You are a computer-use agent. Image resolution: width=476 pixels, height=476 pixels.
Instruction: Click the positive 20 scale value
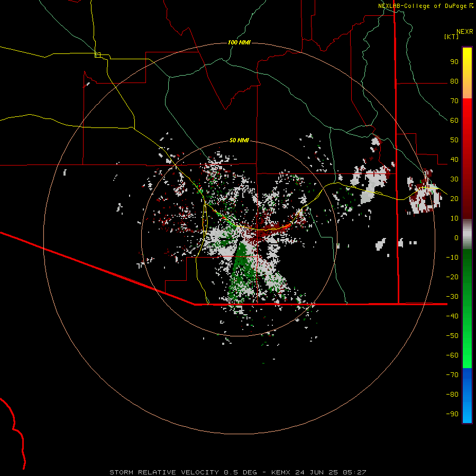(454, 198)
